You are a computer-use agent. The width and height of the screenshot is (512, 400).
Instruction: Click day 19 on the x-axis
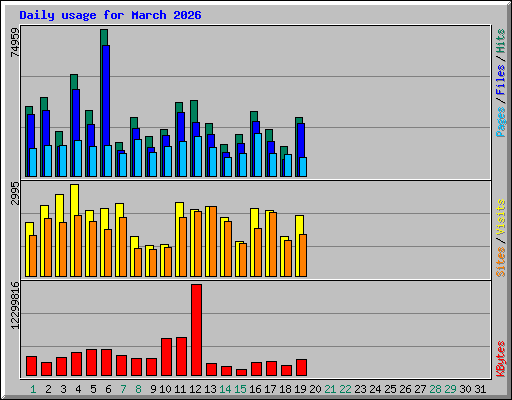300,389
